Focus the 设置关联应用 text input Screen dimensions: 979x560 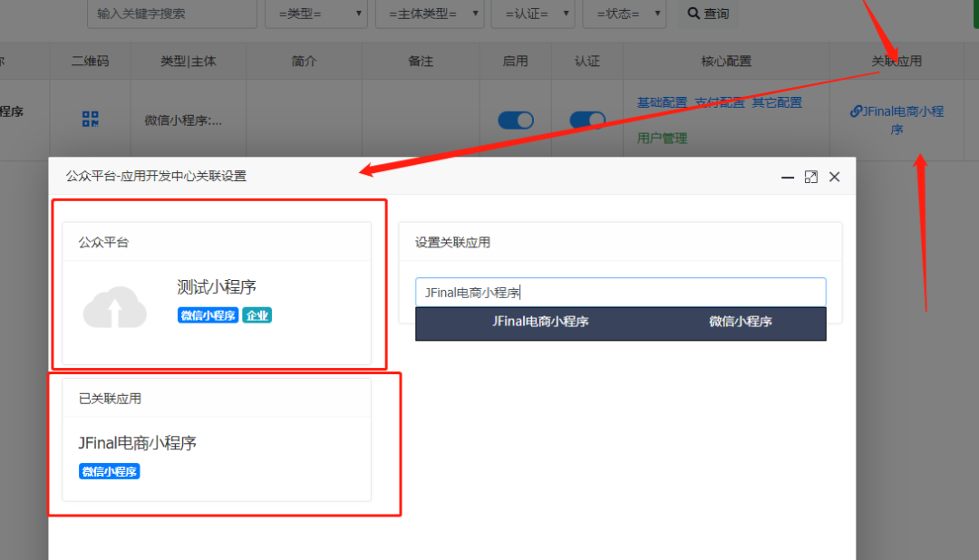pos(620,292)
